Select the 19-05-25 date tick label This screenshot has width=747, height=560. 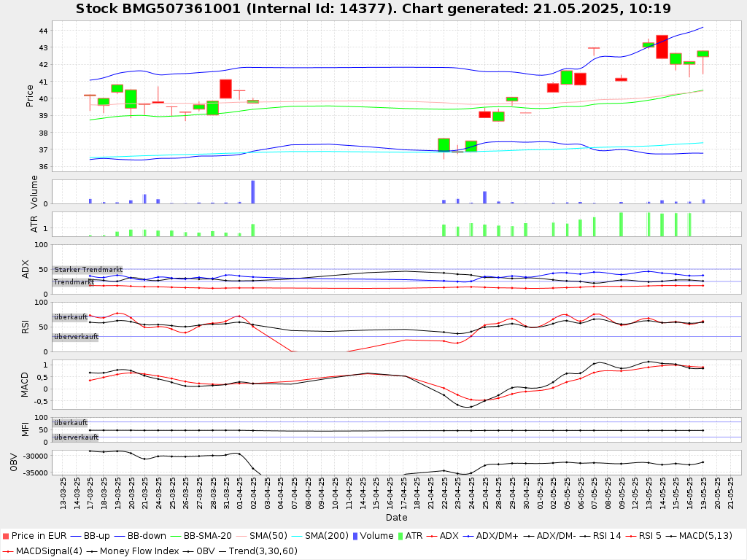coord(704,493)
